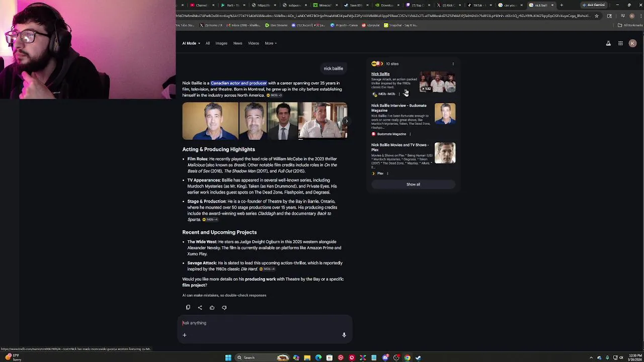Open the Ask Gemini button in Chrome

tap(594, 5)
